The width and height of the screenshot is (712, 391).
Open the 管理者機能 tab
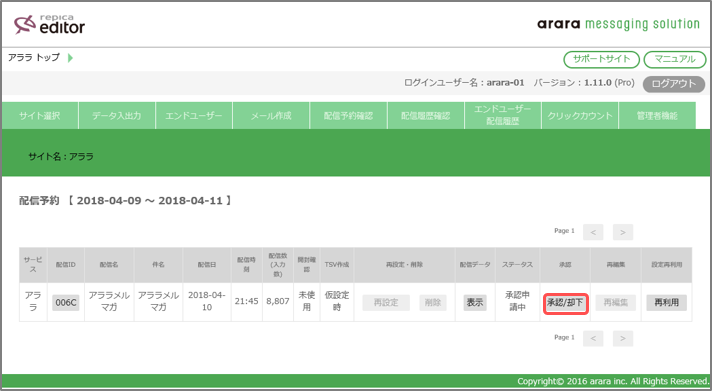657,116
